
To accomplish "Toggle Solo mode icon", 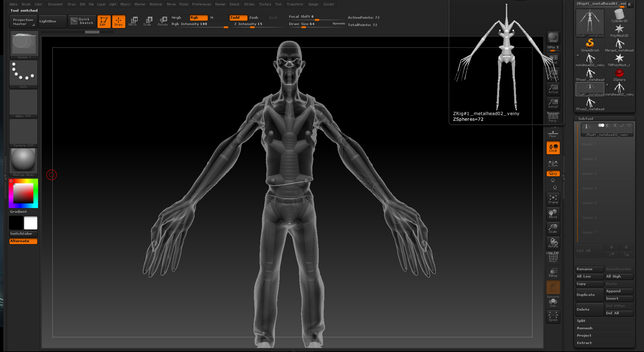I will point(553,302).
